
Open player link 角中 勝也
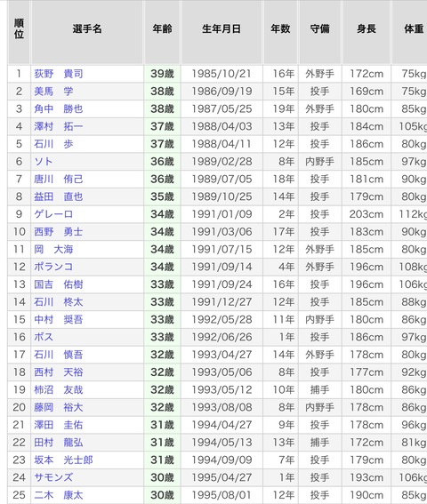[59, 108]
